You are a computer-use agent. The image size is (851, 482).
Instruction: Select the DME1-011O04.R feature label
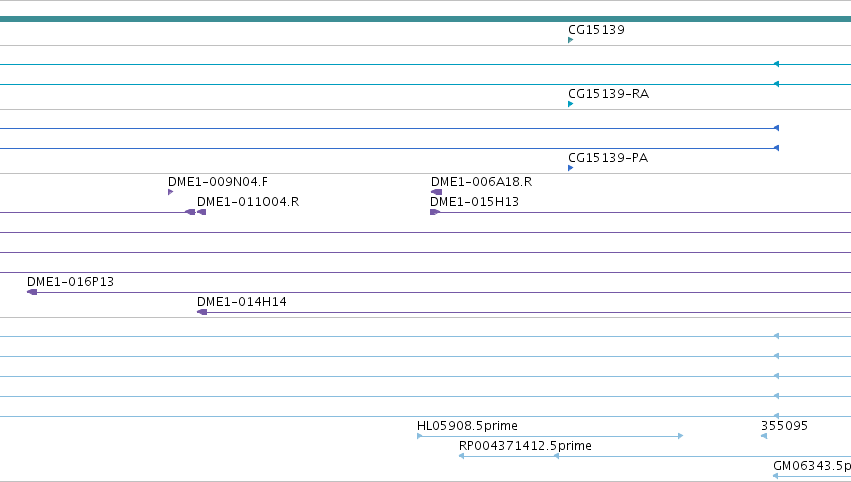pyautogui.click(x=248, y=202)
